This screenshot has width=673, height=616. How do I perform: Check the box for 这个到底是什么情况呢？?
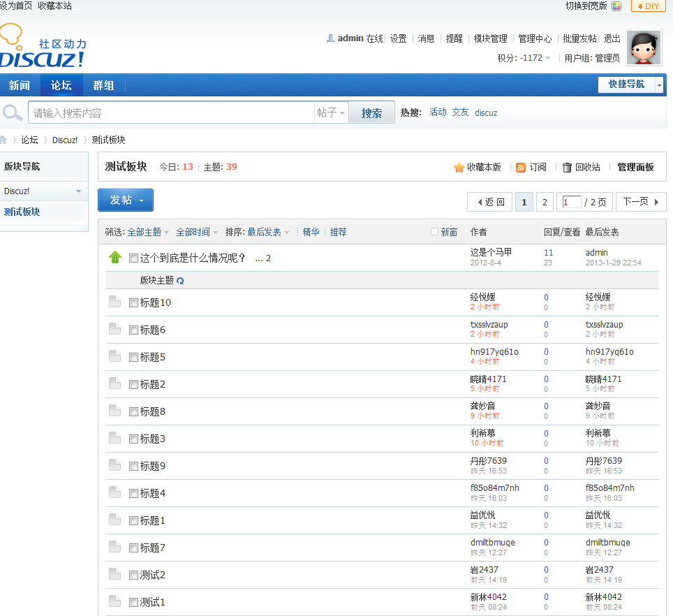coord(133,258)
